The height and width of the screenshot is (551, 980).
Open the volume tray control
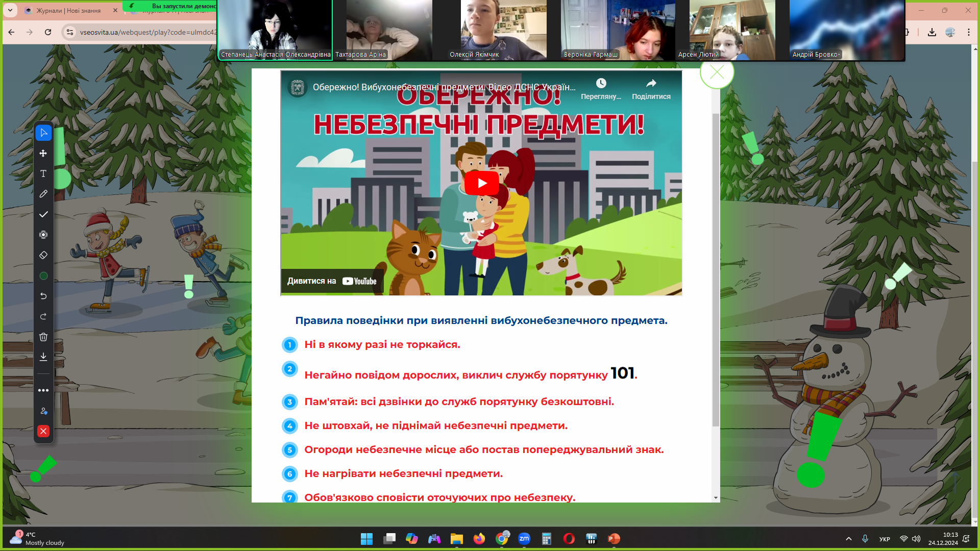tap(916, 539)
